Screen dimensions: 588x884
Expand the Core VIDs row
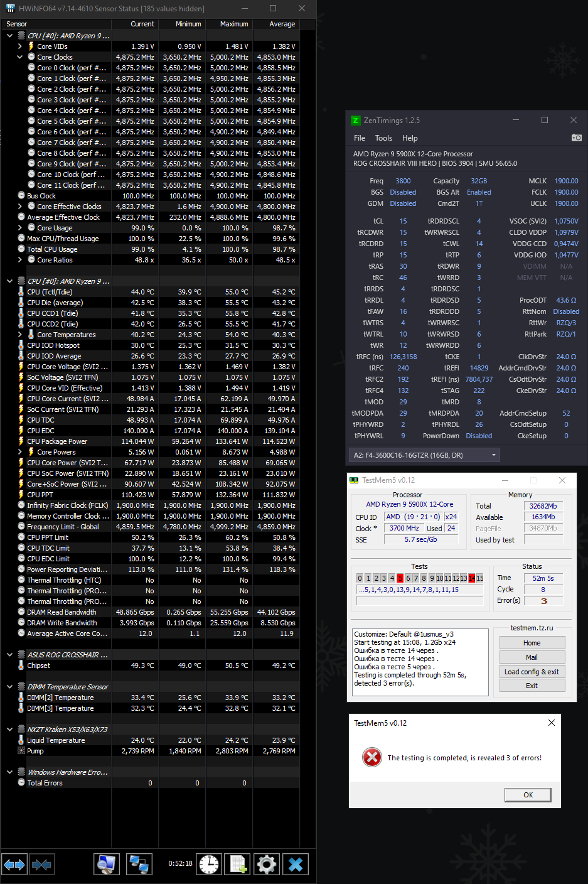[19, 46]
